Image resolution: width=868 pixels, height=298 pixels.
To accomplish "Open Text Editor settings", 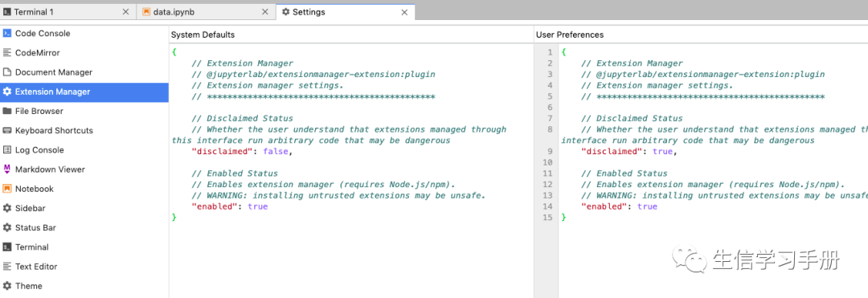I will 84,267.
